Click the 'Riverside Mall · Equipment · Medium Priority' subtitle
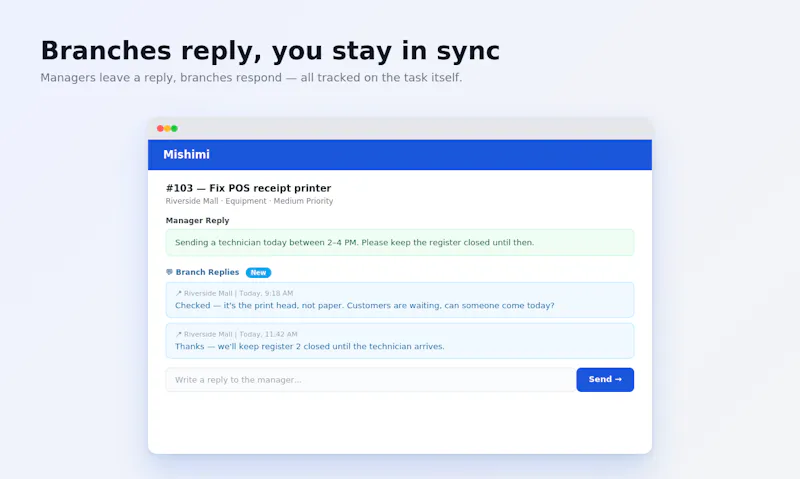 coord(249,201)
